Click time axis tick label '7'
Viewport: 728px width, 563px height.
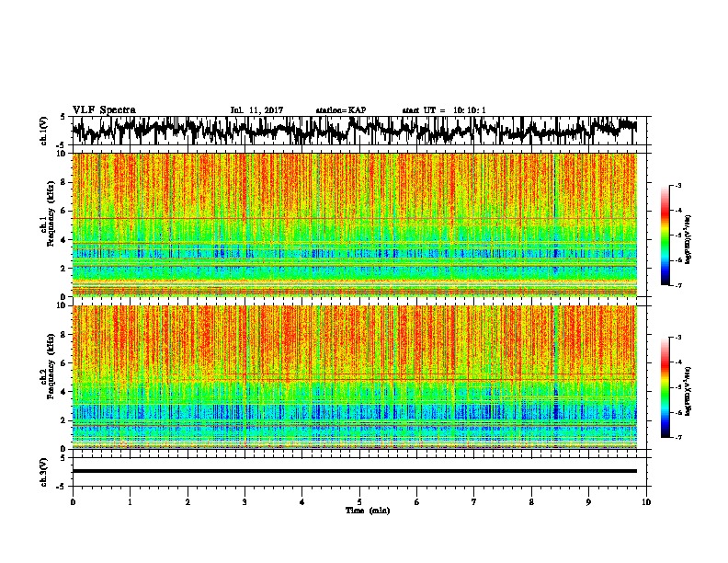tap(474, 502)
